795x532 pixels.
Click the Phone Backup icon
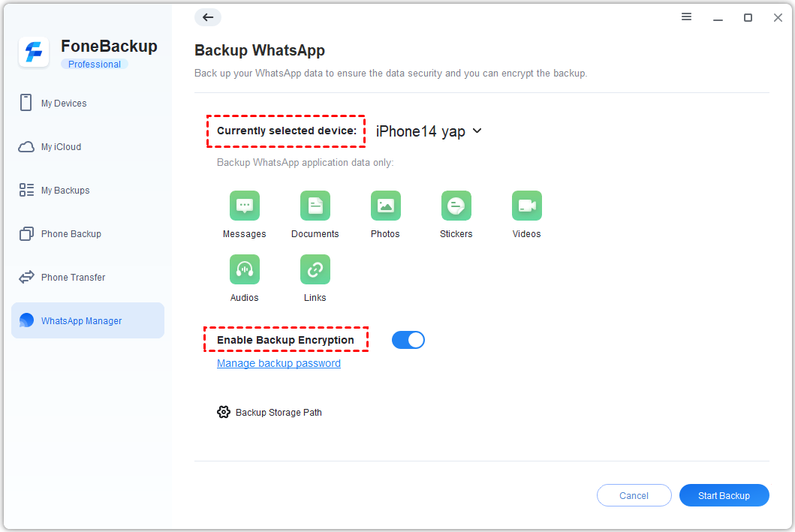point(26,233)
